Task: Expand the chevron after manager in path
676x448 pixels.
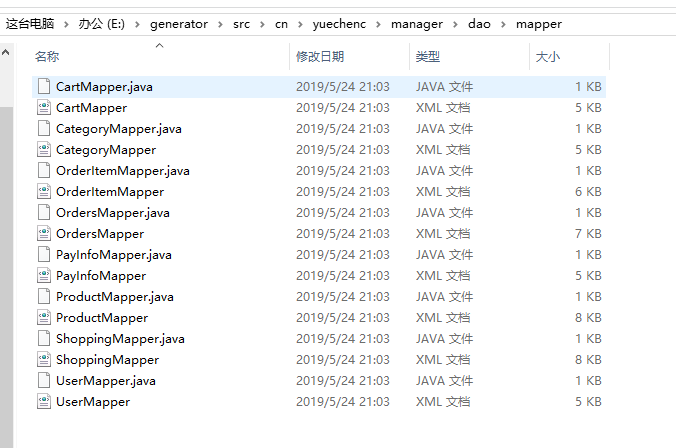Action: click(x=455, y=24)
